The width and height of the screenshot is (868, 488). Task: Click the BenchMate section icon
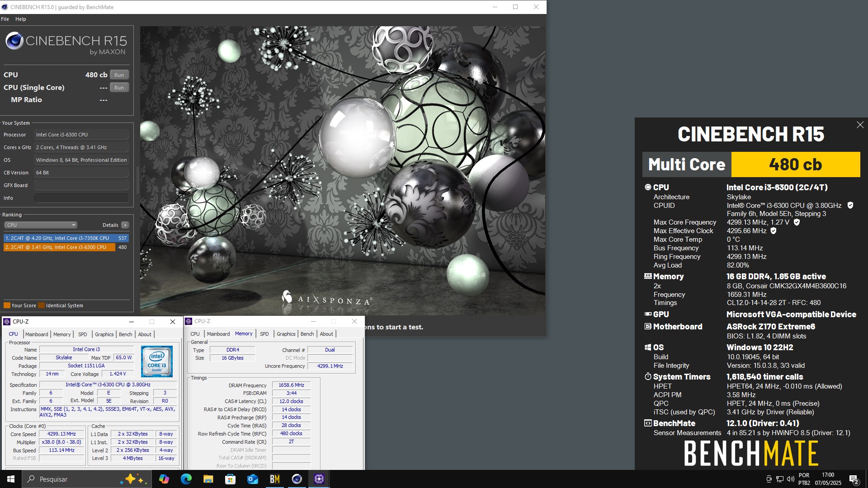point(648,423)
